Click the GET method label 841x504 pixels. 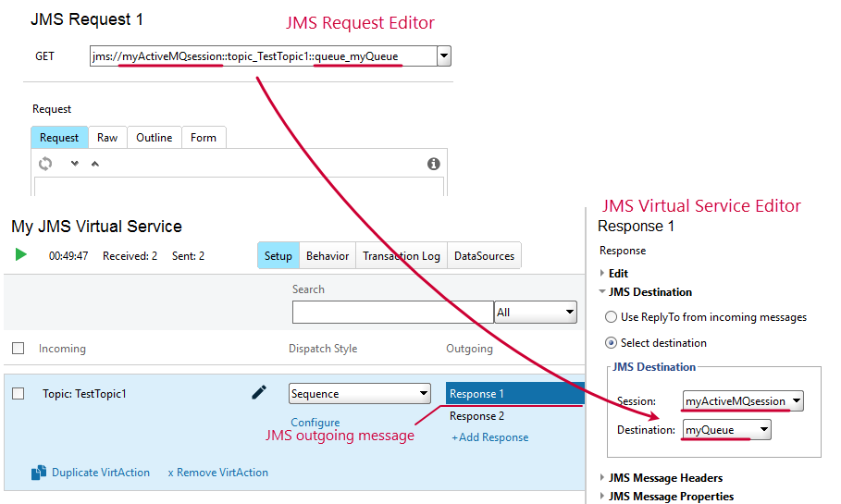pos(44,56)
